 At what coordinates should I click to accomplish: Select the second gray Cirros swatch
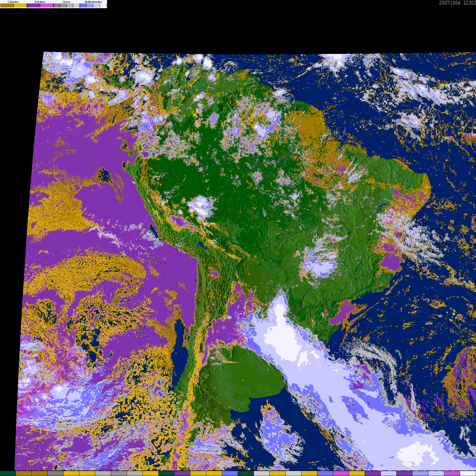63,6
